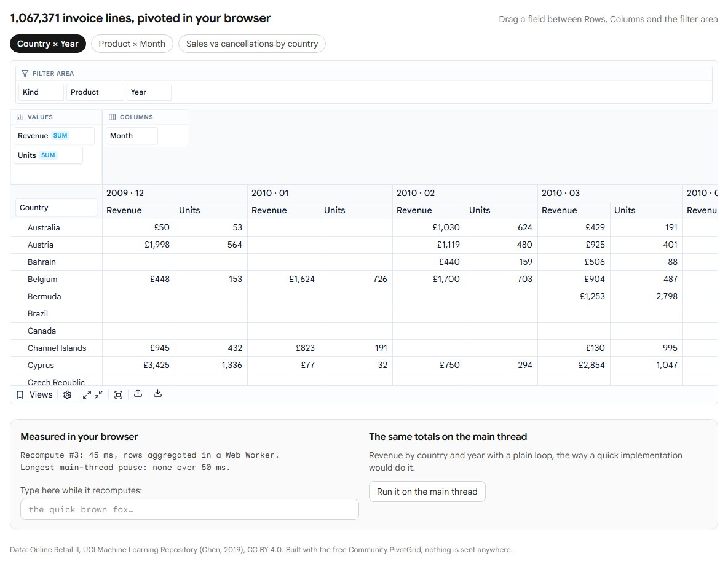Click the Country row field chip
728x564 pixels.
coord(56,207)
